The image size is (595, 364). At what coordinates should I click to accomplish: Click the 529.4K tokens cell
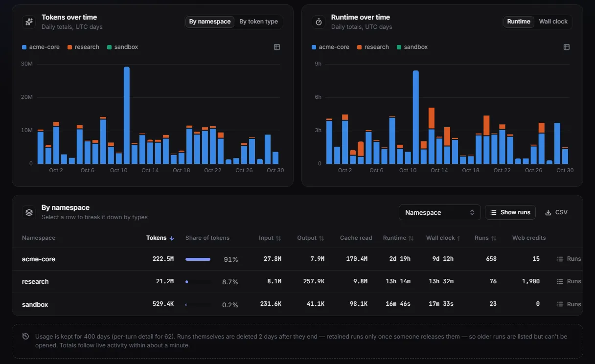pyautogui.click(x=163, y=304)
